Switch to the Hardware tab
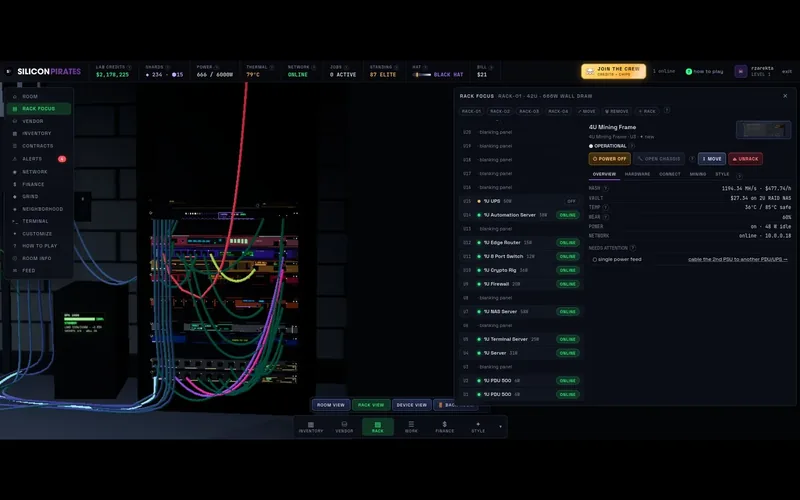This screenshot has width=800, height=500. pos(637,174)
